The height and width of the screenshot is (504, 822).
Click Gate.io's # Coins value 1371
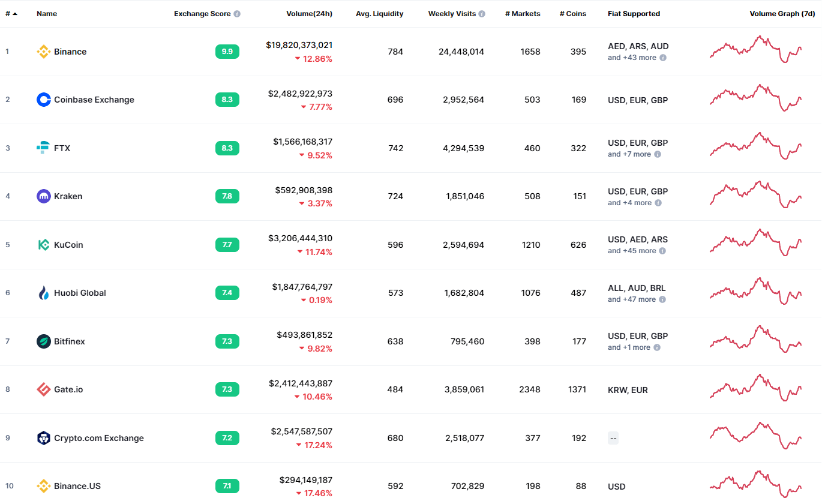point(577,389)
